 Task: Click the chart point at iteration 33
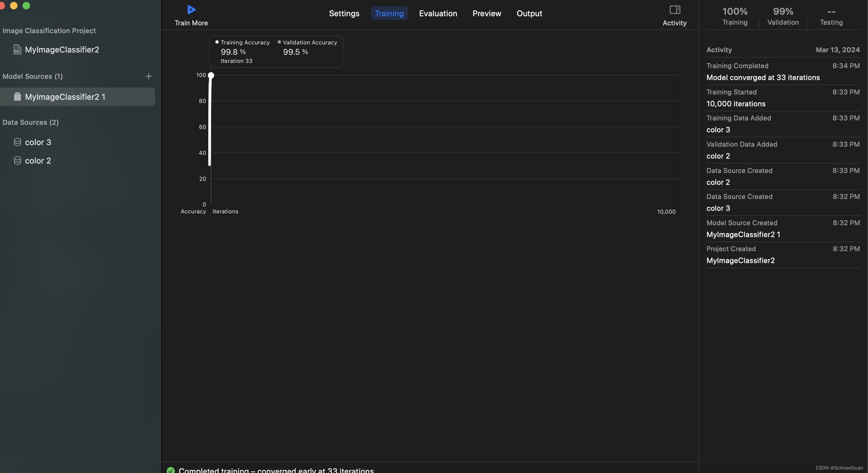tap(211, 75)
